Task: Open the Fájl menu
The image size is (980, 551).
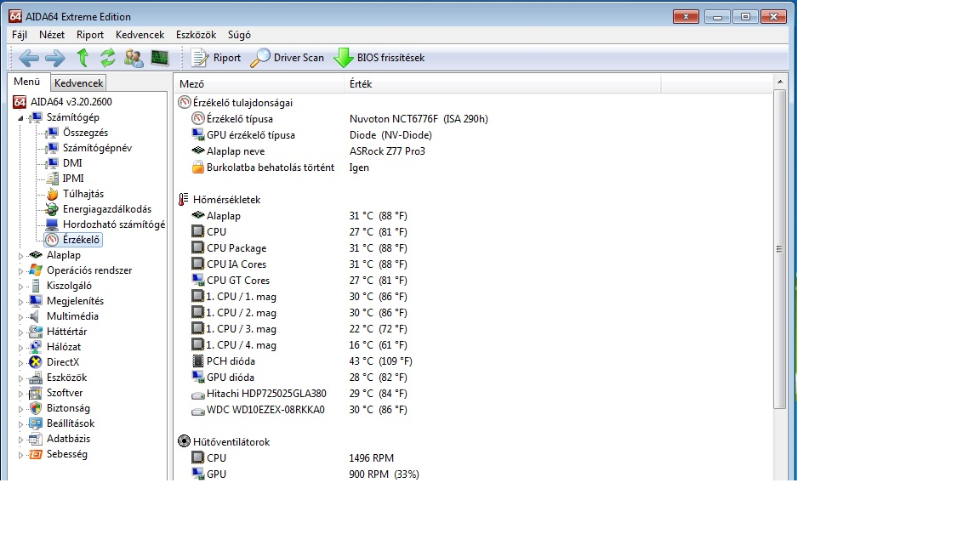Action: [x=20, y=35]
